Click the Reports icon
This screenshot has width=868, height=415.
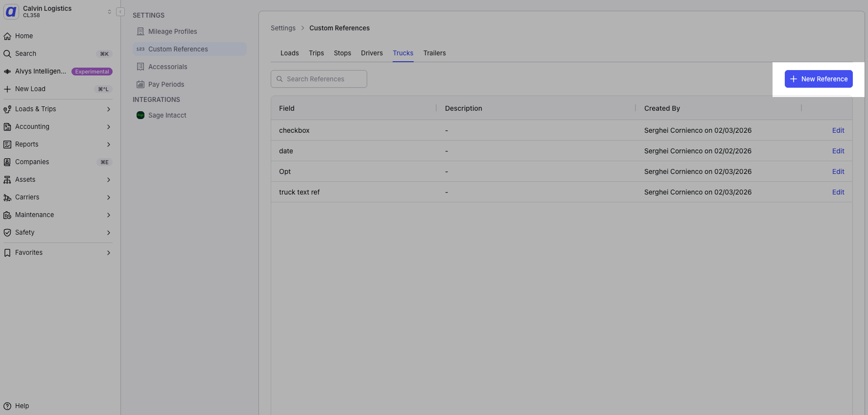(x=7, y=145)
